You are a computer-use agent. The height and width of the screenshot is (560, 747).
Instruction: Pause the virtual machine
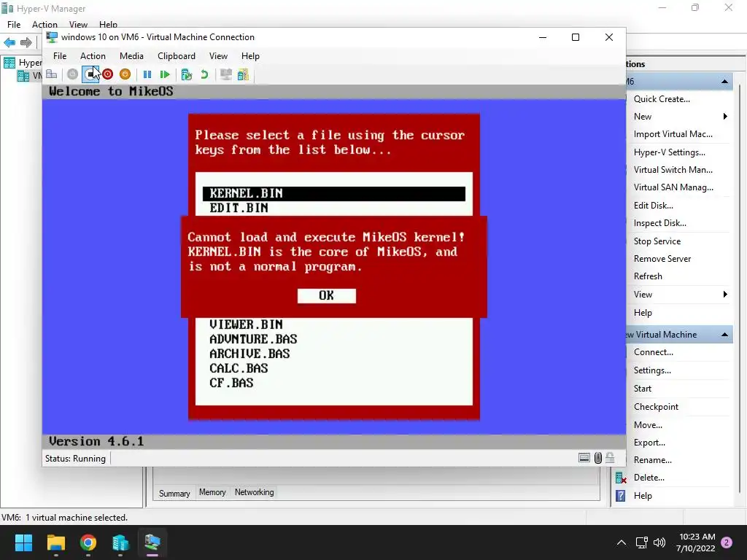pos(147,74)
